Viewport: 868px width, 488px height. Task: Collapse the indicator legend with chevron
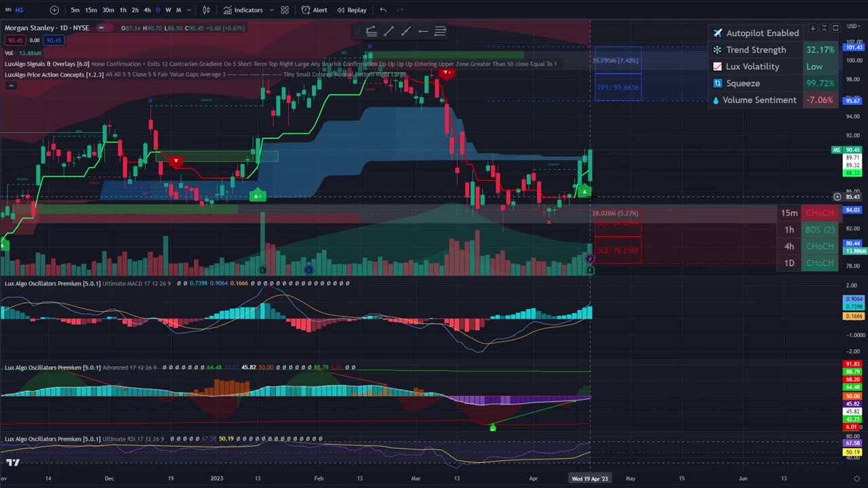(10, 85)
